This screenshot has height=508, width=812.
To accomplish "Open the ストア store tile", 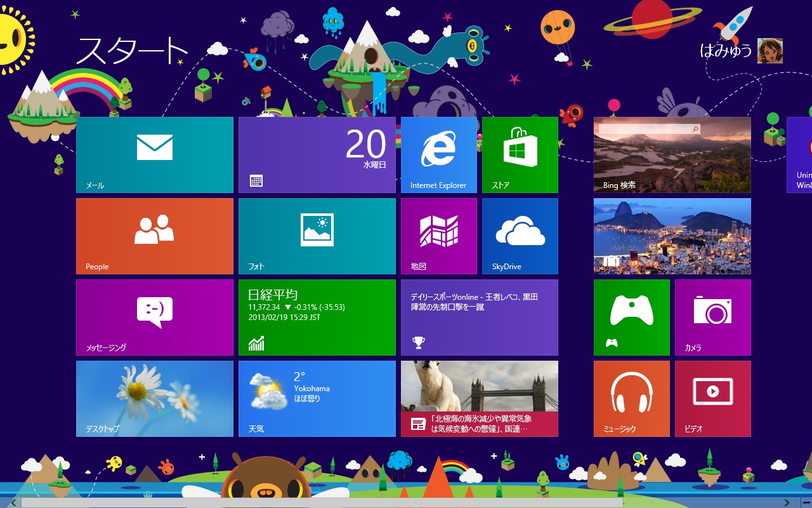I will pos(520,155).
